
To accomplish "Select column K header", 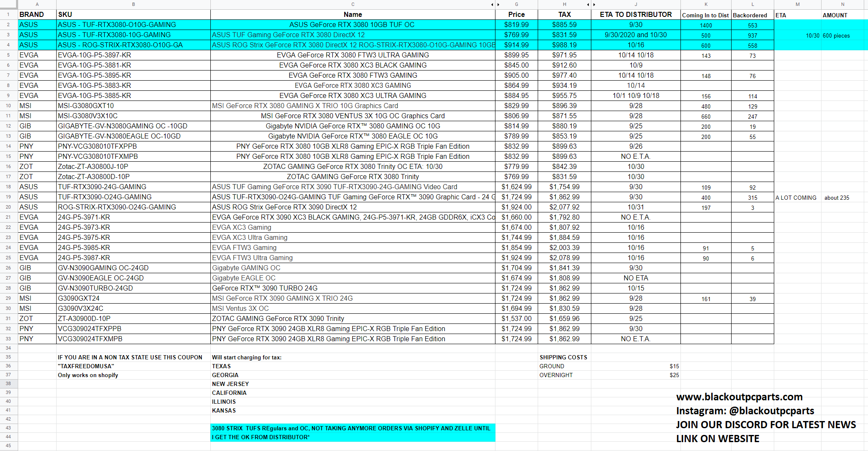I will [x=706, y=5].
